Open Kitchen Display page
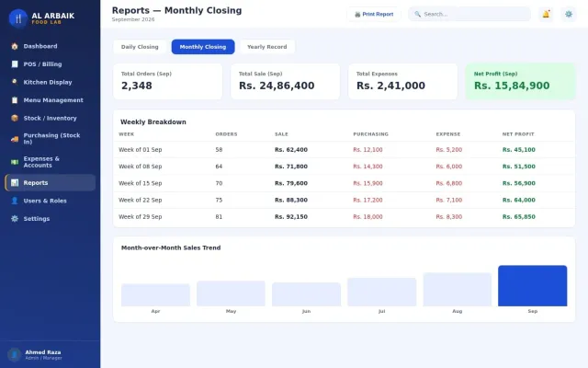This screenshot has width=588, height=368. (x=51, y=82)
